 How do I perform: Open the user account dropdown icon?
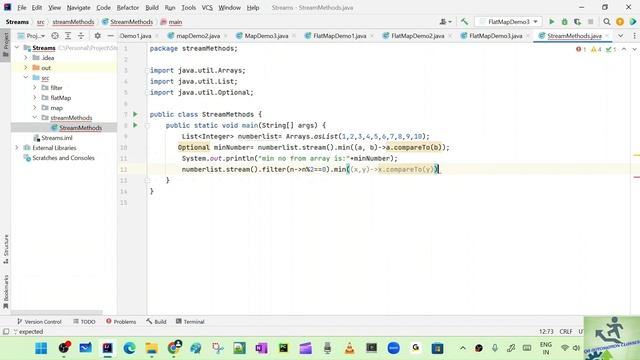tap(445, 22)
